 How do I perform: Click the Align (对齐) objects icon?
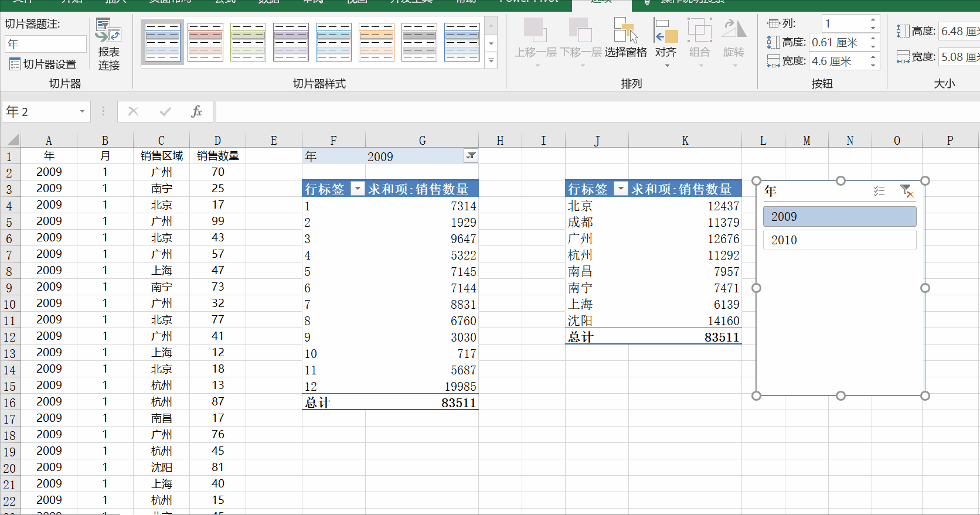tap(665, 38)
